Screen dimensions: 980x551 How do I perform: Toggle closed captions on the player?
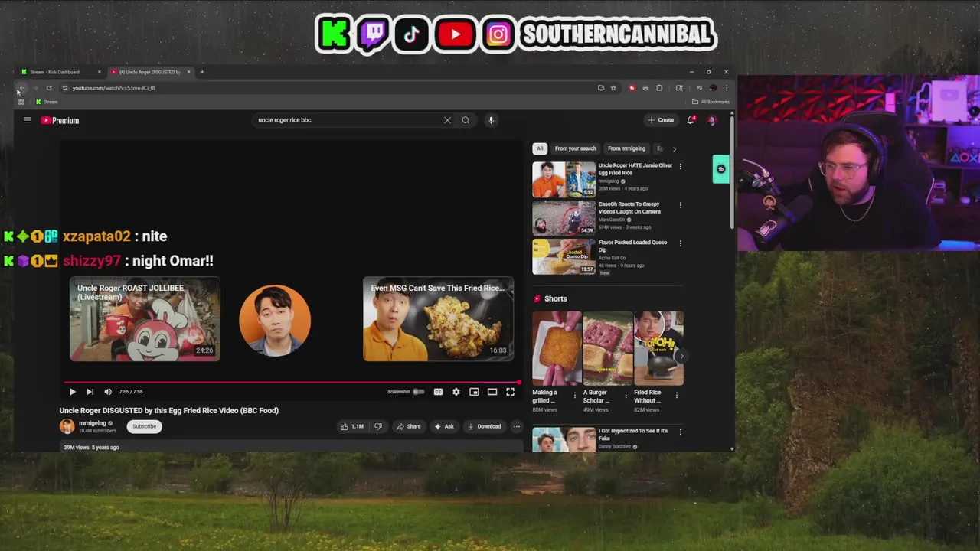[438, 392]
